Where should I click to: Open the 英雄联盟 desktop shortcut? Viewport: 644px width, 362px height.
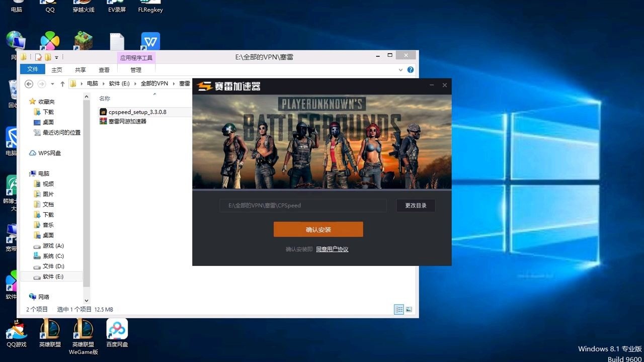pyautogui.click(x=50, y=333)
